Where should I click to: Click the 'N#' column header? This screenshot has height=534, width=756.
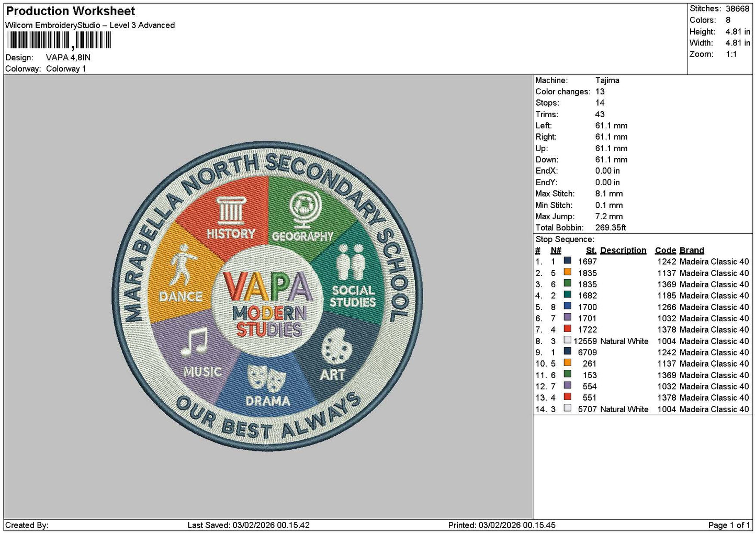(556, 251)
